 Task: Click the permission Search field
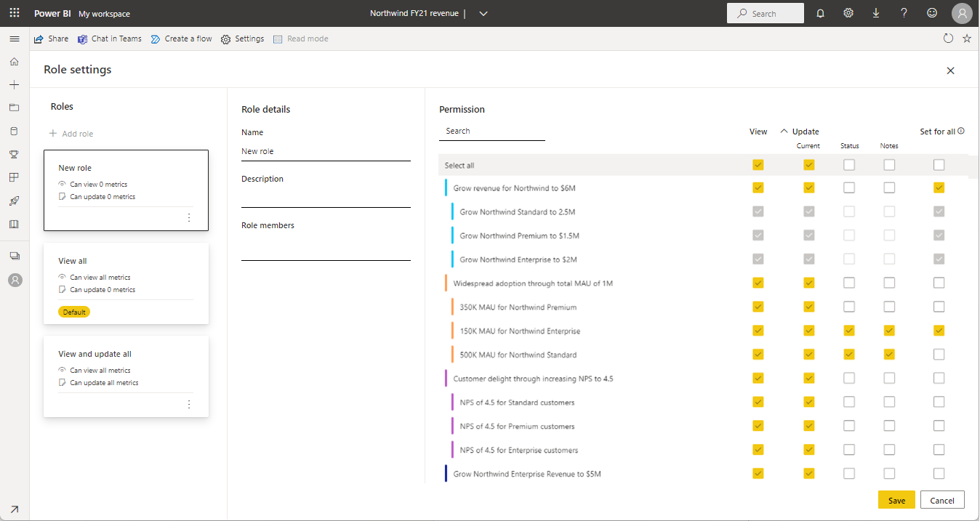[492, 132]
